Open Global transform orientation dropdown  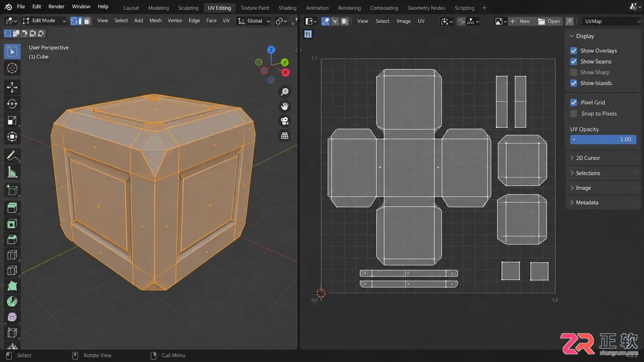[x=254, y=21]
